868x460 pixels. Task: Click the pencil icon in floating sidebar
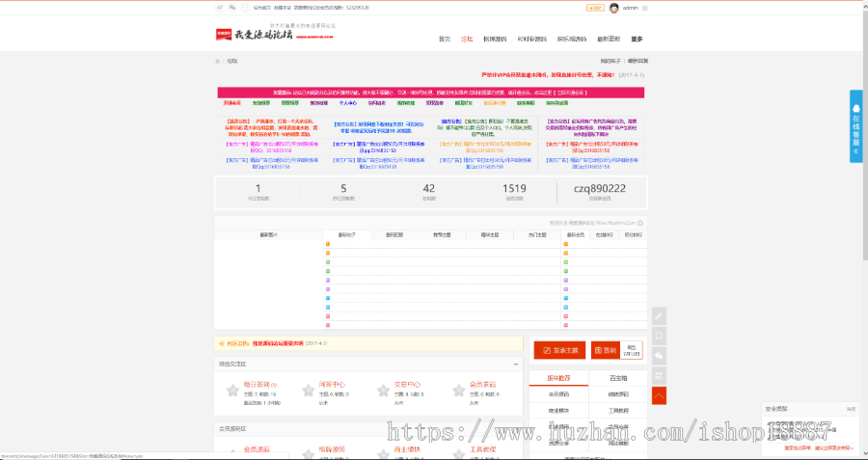[659, 316]
